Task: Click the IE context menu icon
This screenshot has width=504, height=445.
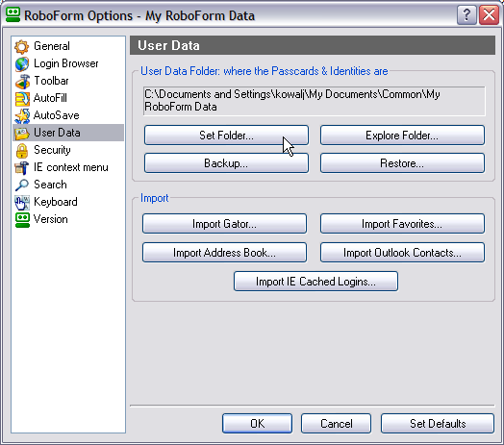Action: (22, 168)
